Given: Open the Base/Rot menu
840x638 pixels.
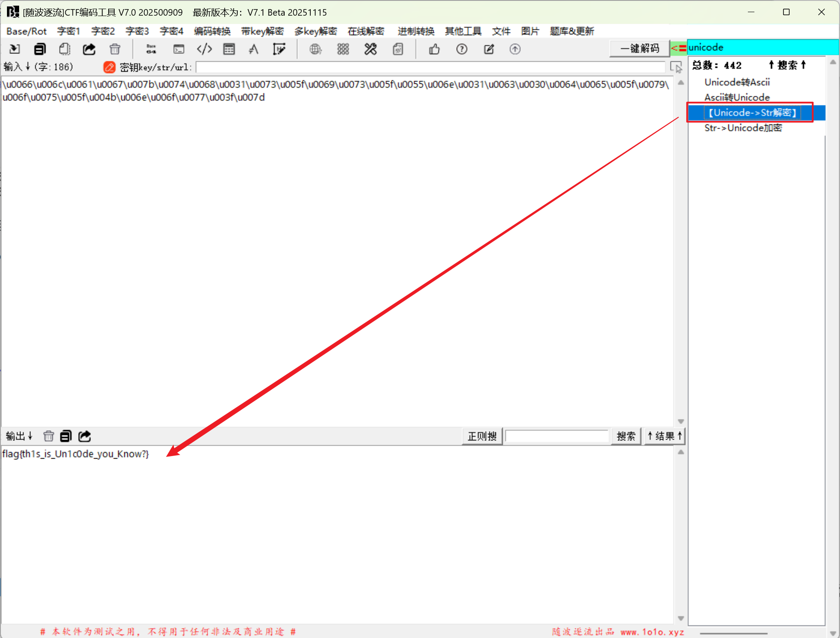Looking at the screenshot, I should [x=27, y=31].
